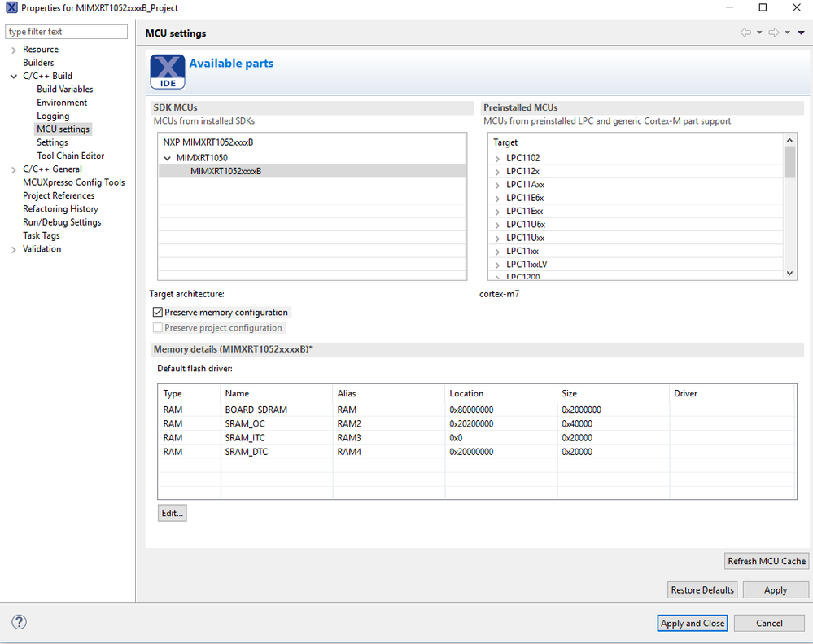This screenshot has width=813, height=644.
Task: Click the back navigation arrow icon
Action: (745, 33)
